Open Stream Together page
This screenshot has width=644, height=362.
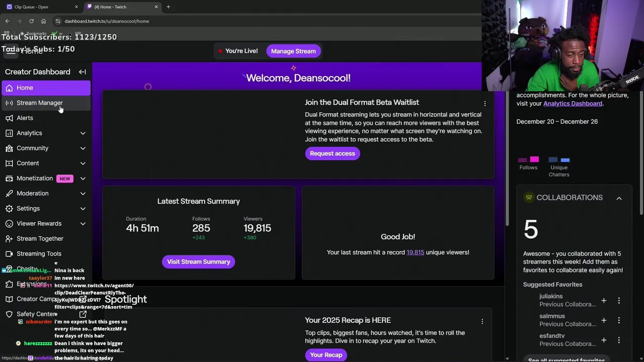[x=46, y=239]
